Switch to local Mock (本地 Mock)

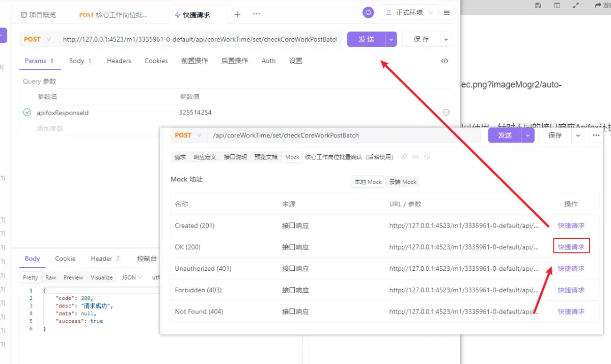point(368,182)
